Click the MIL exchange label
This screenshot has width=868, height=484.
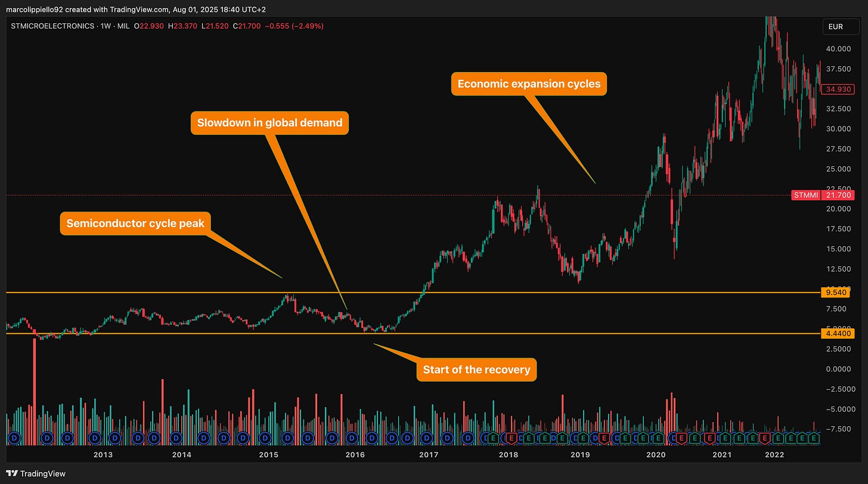[123, 27]
